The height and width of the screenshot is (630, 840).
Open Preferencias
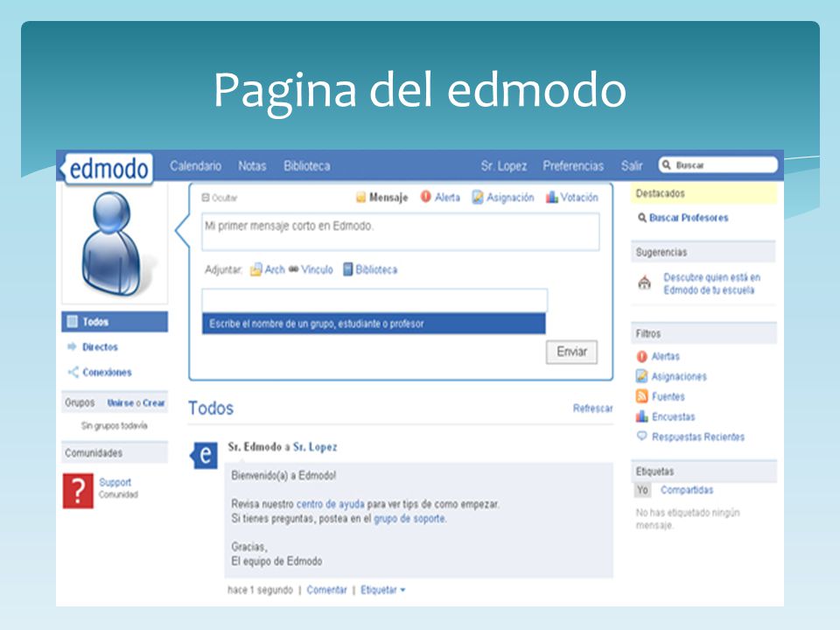tap(573, 166)
